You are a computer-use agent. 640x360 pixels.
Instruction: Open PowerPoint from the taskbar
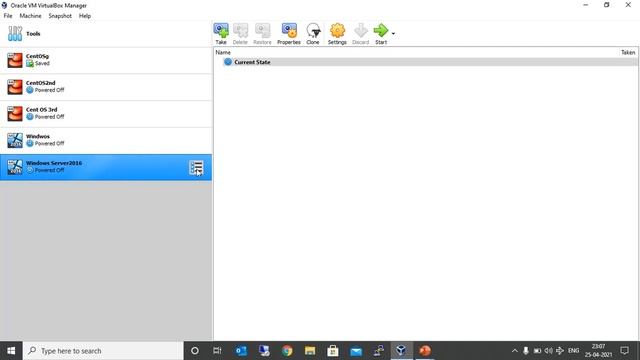pyautogui.click(x=425, y=351)
